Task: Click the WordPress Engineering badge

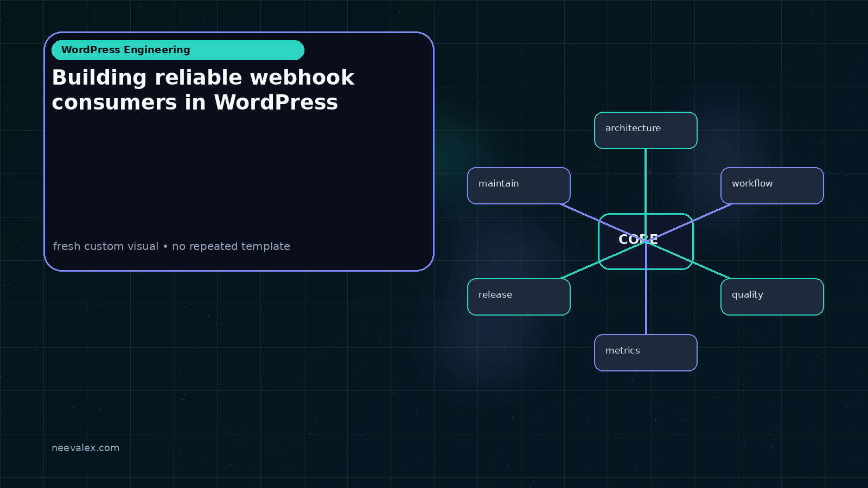Action: (178, 50)
